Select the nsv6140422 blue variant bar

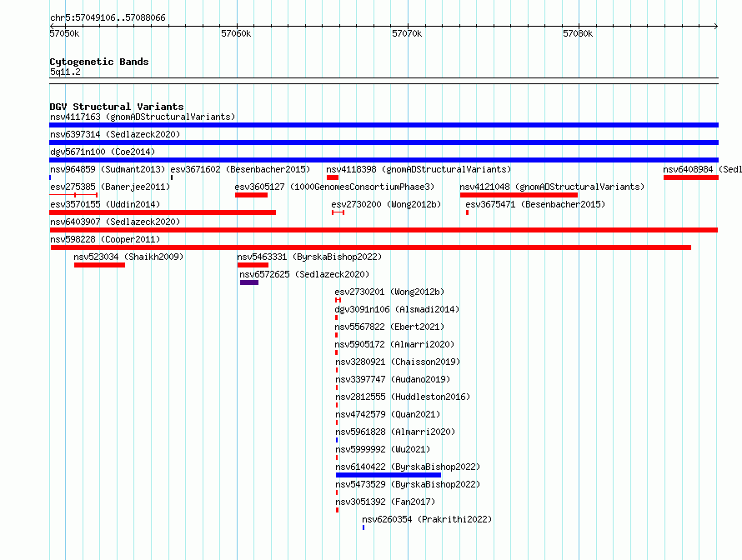coord(389,475)
